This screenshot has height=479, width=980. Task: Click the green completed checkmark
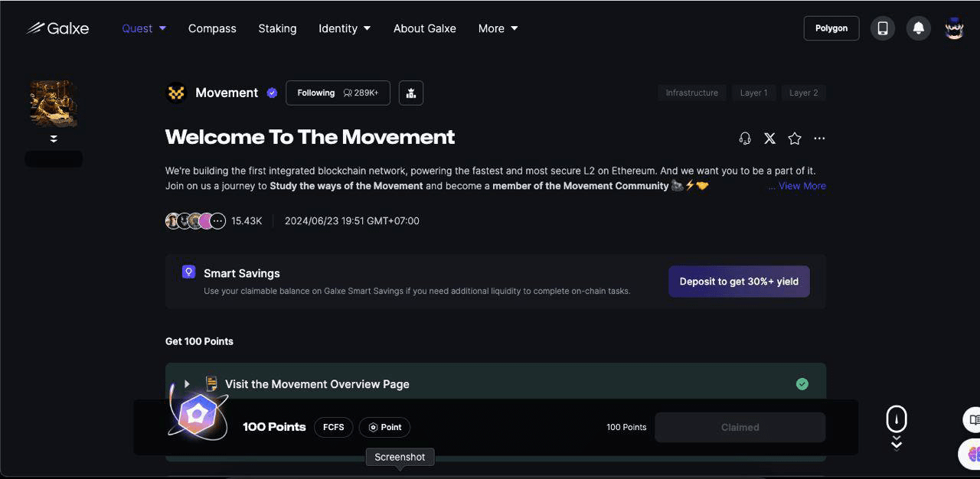(802, 384)
